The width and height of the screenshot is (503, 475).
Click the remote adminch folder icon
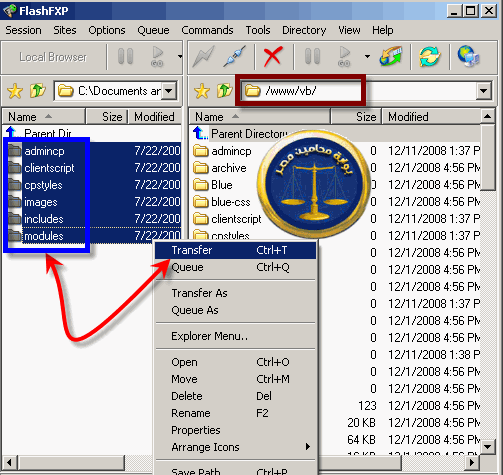201,151
